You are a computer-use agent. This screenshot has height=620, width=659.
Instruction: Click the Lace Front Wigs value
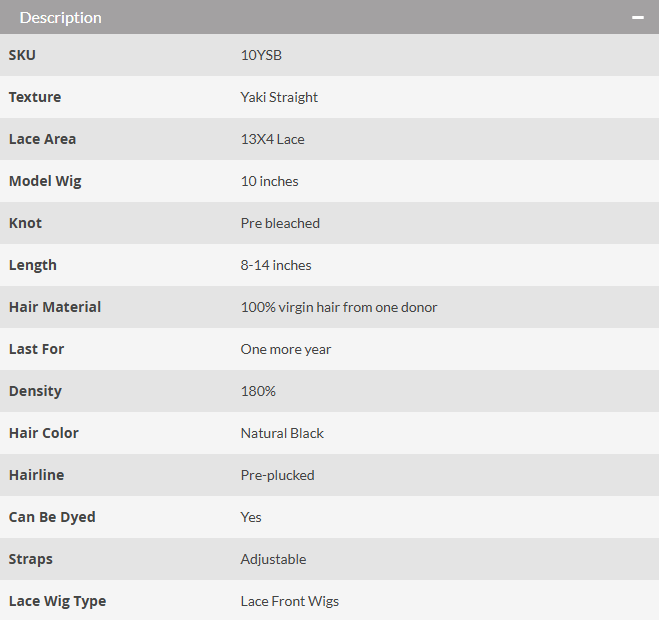(290, 602)
